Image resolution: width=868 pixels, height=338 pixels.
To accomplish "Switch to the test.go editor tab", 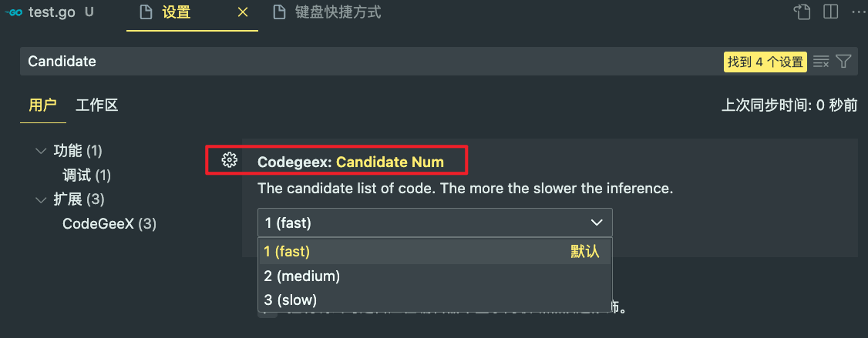I will [49, 13].
